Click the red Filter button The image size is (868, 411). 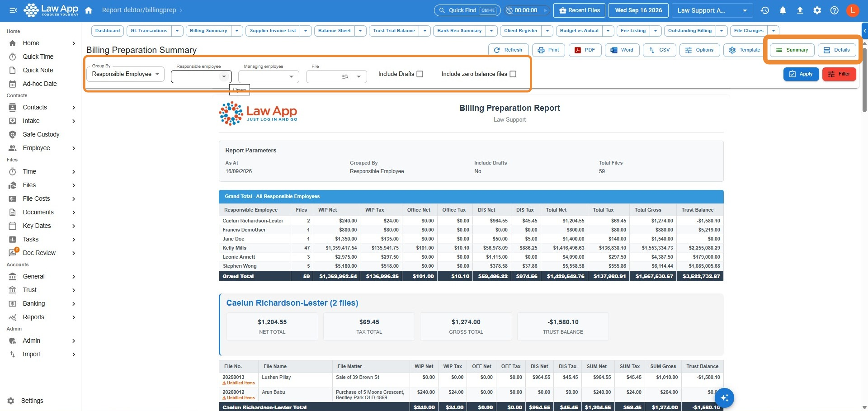coord(839,74)
